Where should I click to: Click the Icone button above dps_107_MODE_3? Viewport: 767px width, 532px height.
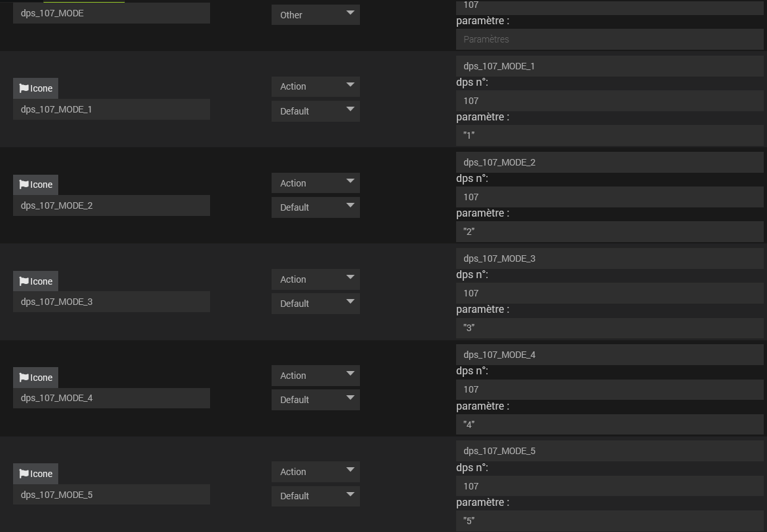(35, 281)
